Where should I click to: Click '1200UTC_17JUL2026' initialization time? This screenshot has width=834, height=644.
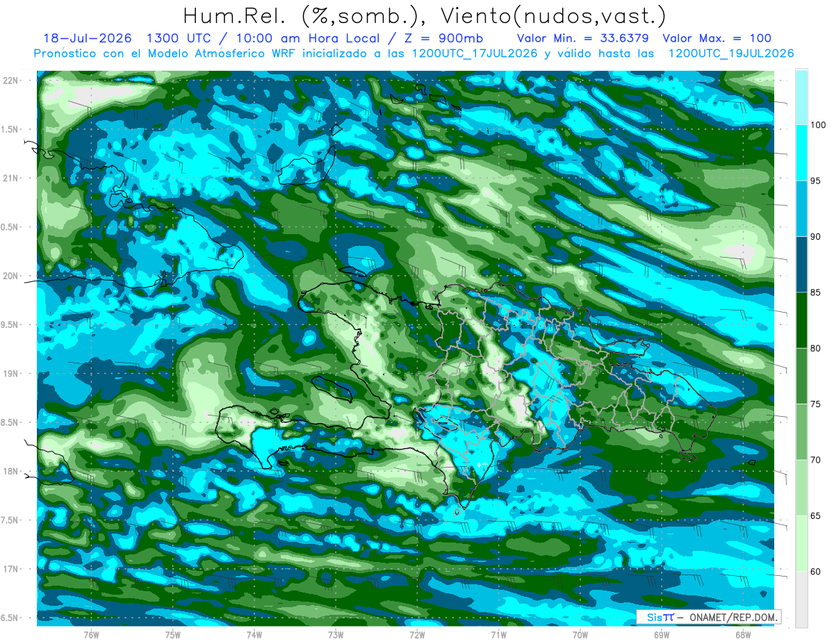point(474,53)
